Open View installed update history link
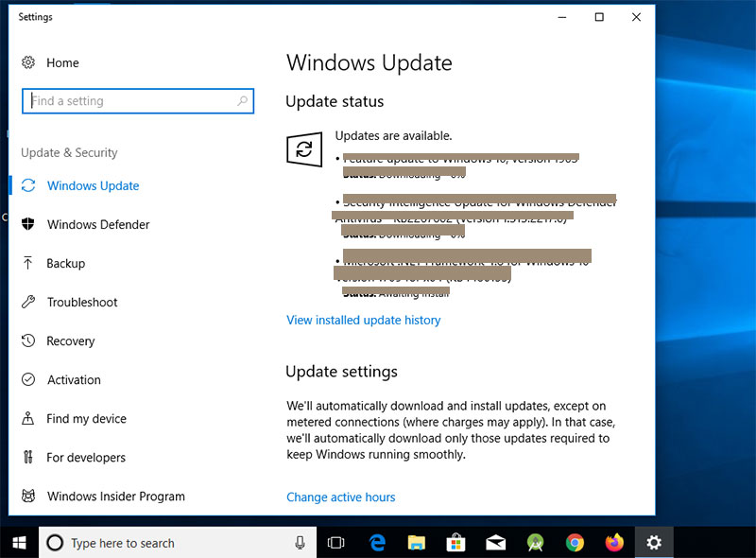The width and height of the screenshot is (756, 558). pyautogui.click(x=364, y=320)
